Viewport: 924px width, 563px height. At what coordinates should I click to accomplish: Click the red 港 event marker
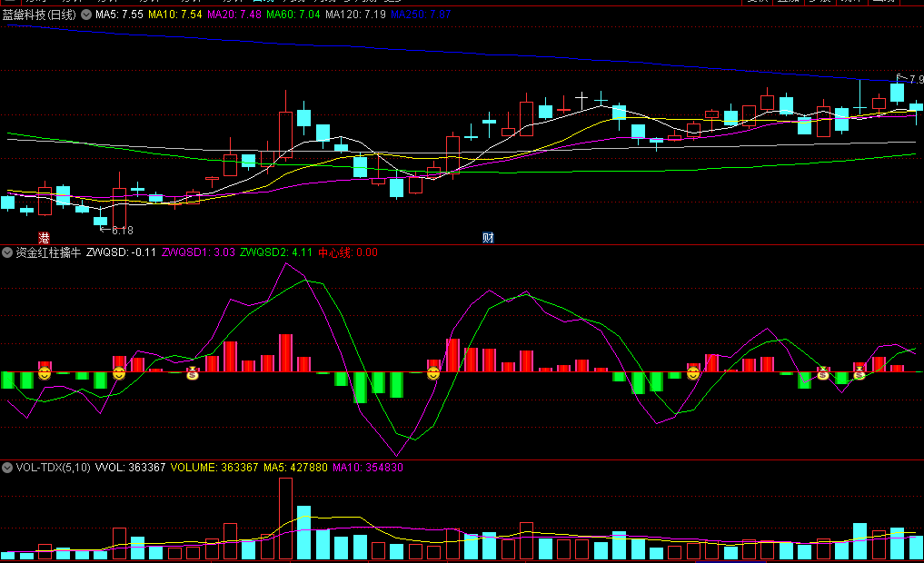point(45,238)
